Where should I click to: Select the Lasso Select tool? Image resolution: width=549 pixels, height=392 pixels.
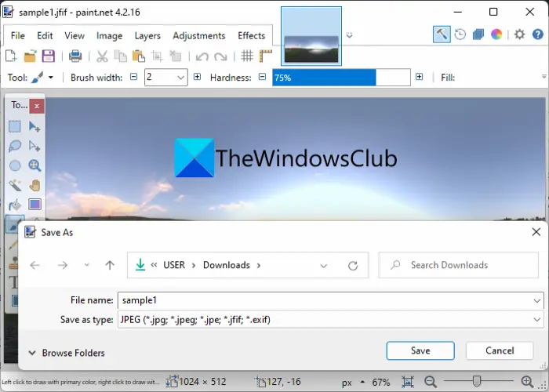point(15,146)
